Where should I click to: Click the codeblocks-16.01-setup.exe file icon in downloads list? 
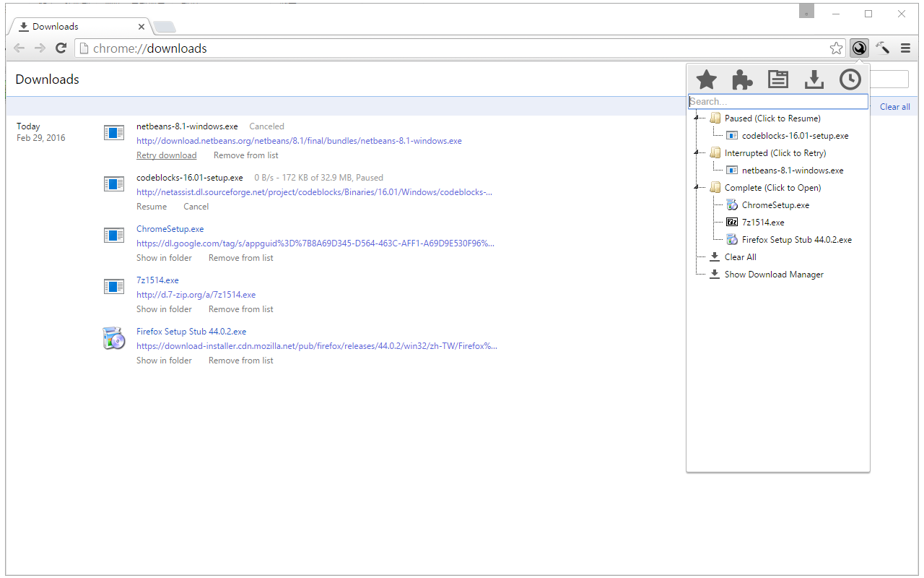114,184
